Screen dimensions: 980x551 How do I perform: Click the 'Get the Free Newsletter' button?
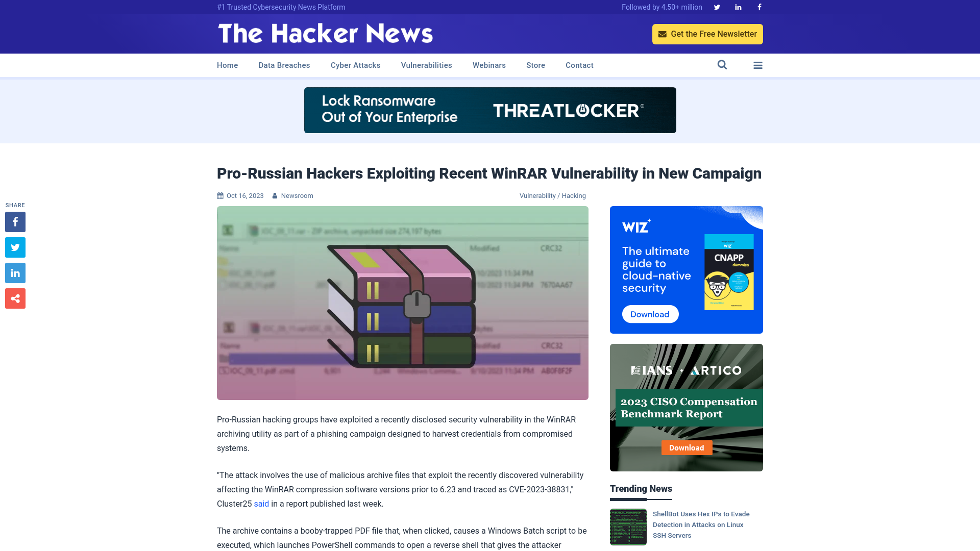click(707, 34)
